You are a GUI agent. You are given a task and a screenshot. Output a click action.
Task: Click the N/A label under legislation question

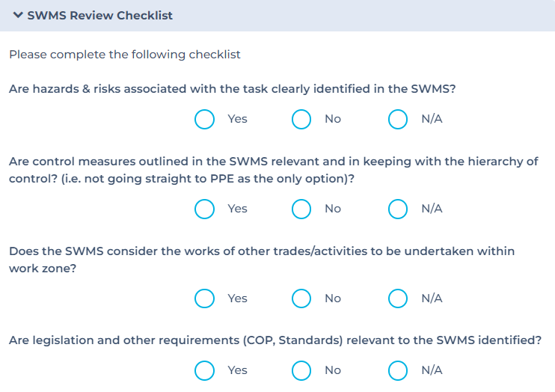click(432, 370)
